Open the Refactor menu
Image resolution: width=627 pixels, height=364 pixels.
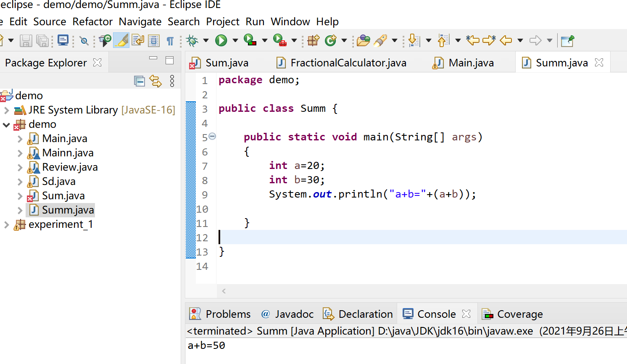pyautogui.click(x=92, y=21)
